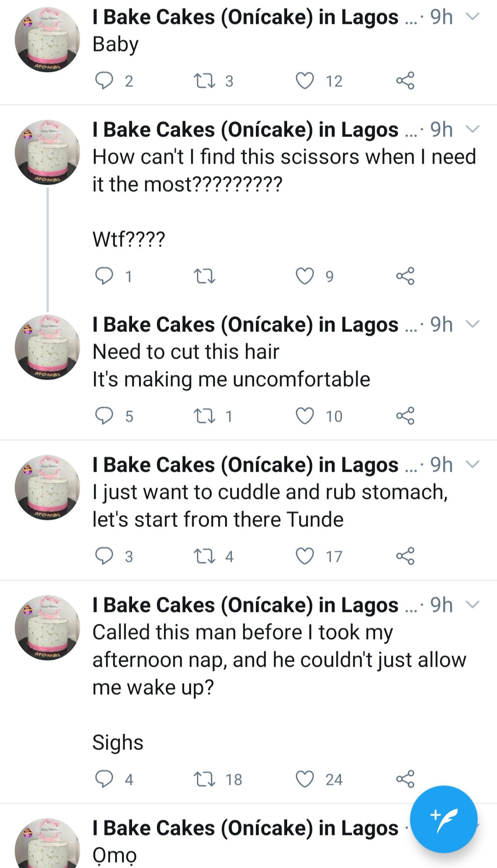
Task: Reply to "Need to cut this hair" tweet
Action: click(104, 416)
